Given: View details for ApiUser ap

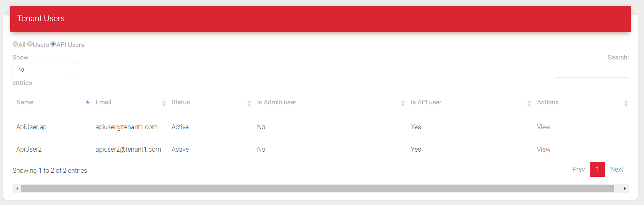Looking at the screenshot, I should tap(544, 127).
